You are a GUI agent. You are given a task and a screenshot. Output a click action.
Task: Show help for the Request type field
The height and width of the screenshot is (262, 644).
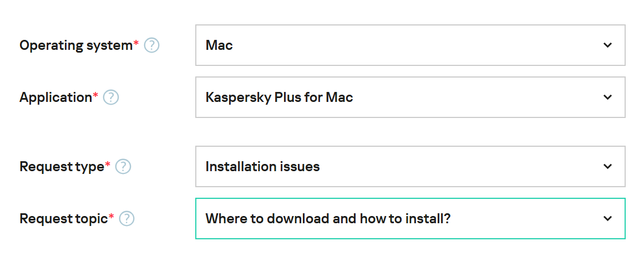click(x=123, y=166)
